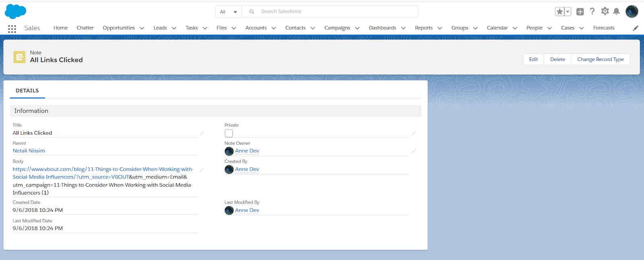Viewport: 644px width, 260px height.
Task: Open the Forecasts tab
Action: [604, 28]
